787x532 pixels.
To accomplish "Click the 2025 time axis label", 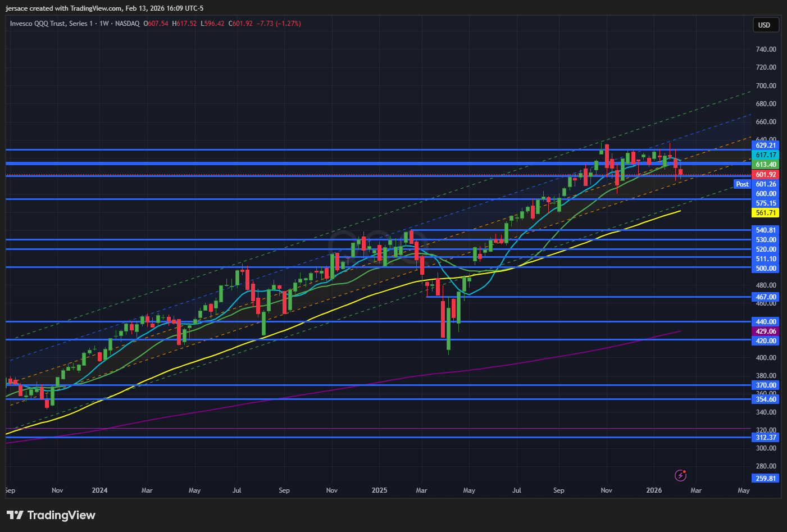I will click(x=379, y=490).
